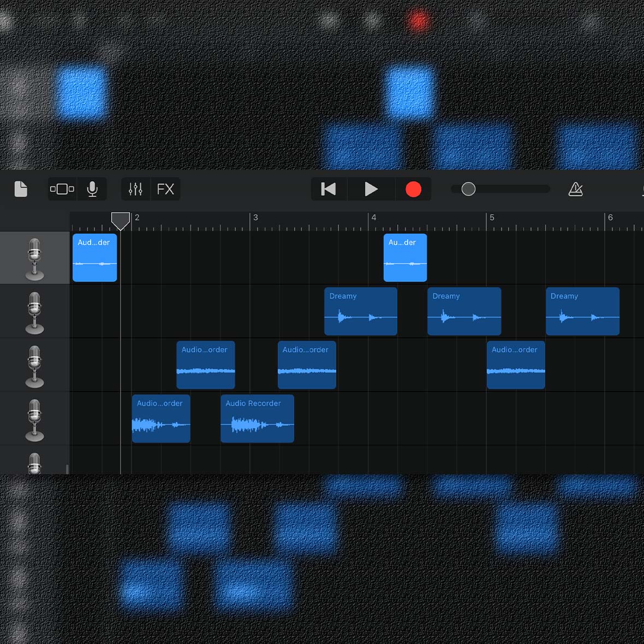Start playback with Play button

click(x=371, y=189)
